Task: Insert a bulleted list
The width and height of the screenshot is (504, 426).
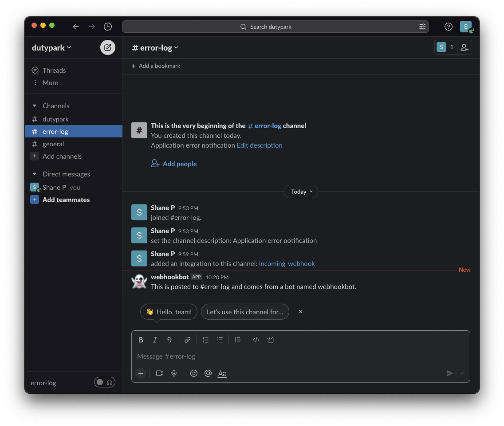Action: click(220, 340)
